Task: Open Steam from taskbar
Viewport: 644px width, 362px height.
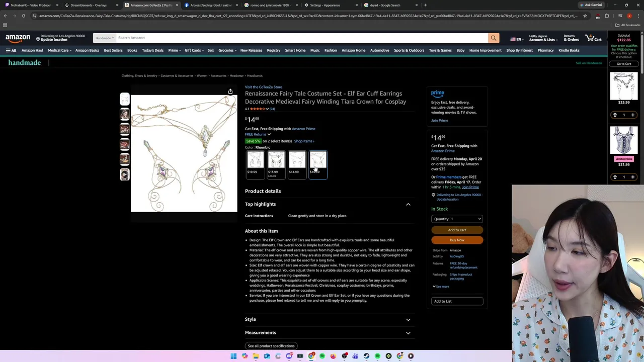Action: pyautogui.click(x=366, y=356)
